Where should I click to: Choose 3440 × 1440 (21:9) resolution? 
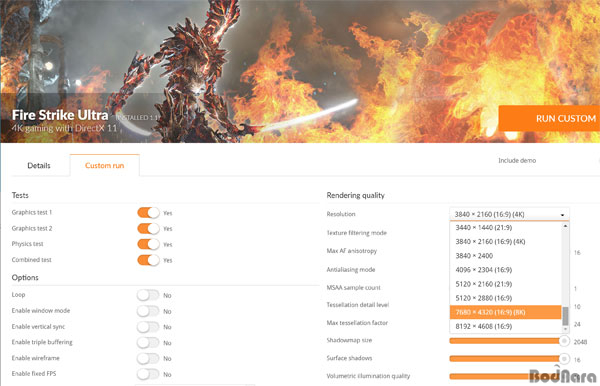(505, 228)
